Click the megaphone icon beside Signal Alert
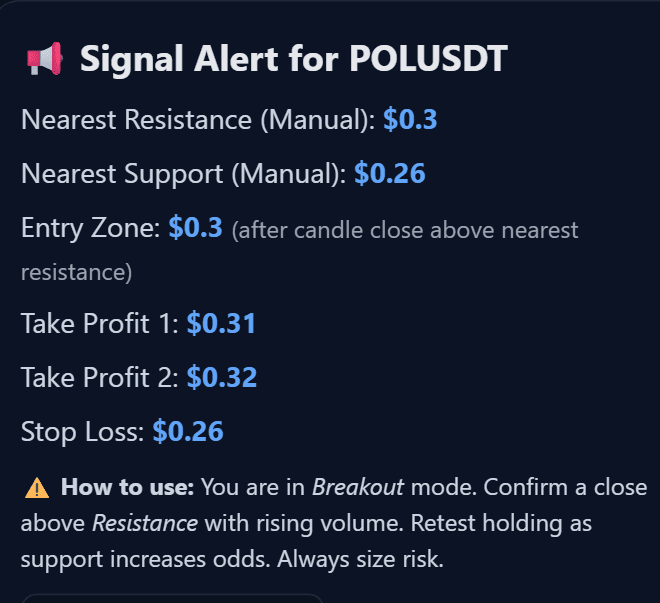 [45, 59]
